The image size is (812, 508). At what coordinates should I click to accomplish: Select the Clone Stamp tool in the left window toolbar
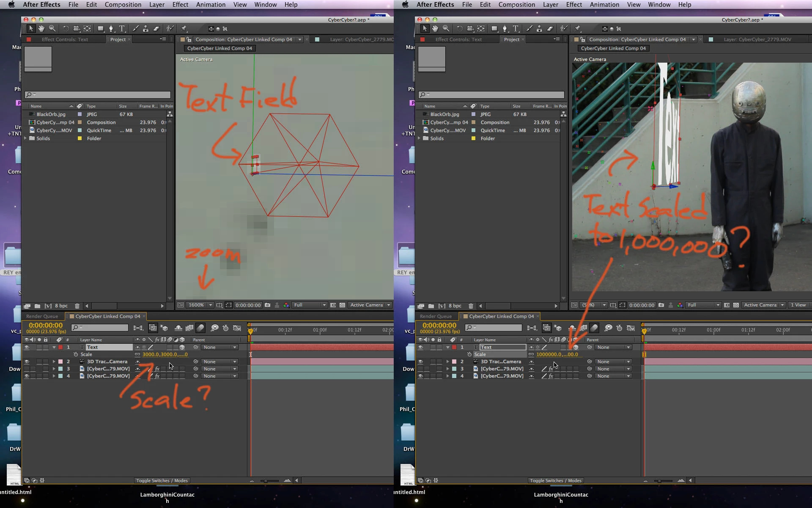pos(145,29)
